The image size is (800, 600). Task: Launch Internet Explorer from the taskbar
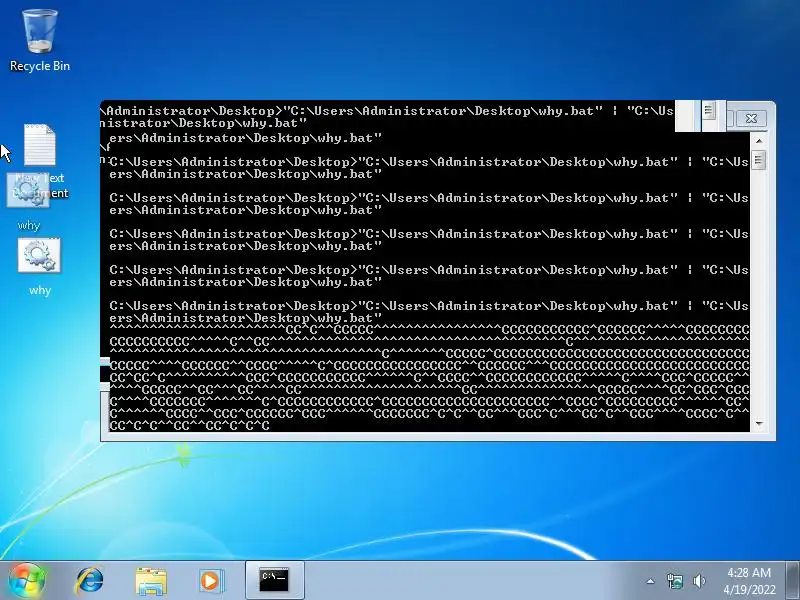pyautogui.click(x=90, y=581)
